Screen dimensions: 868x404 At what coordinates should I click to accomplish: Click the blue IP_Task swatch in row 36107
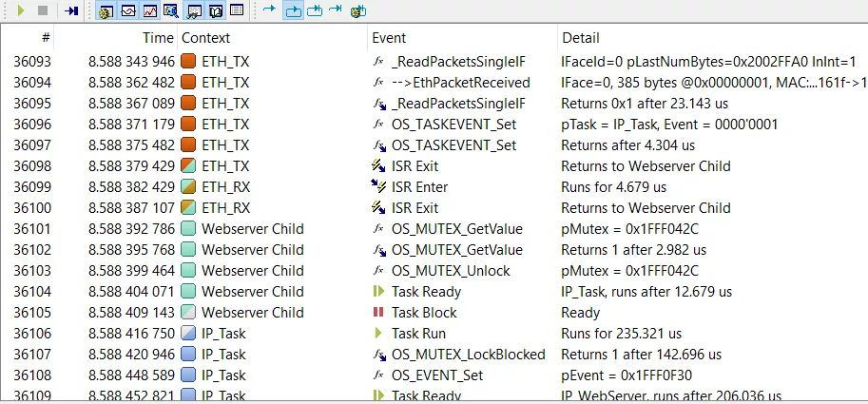pos(189,355)
